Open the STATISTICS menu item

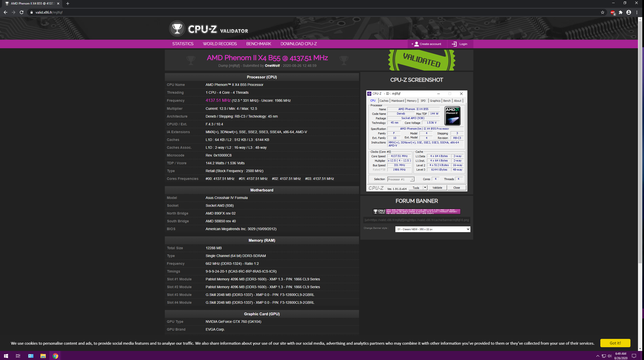tap(183, 44)
